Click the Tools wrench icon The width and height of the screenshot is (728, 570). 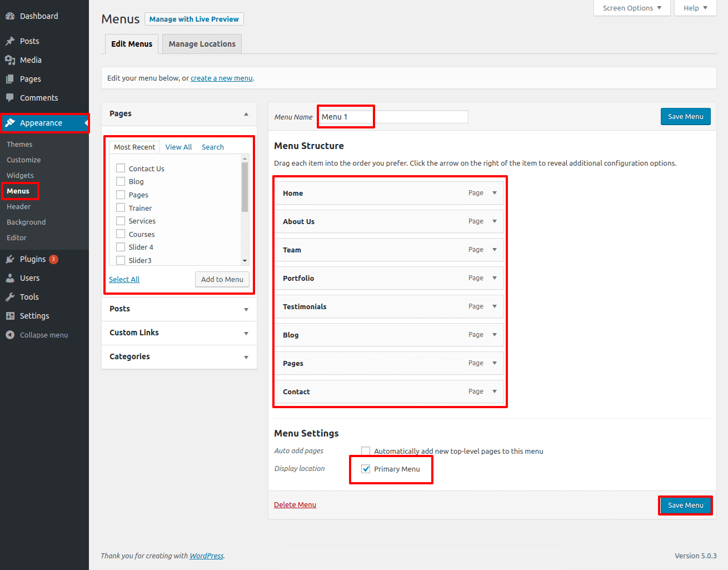[10, 297]
